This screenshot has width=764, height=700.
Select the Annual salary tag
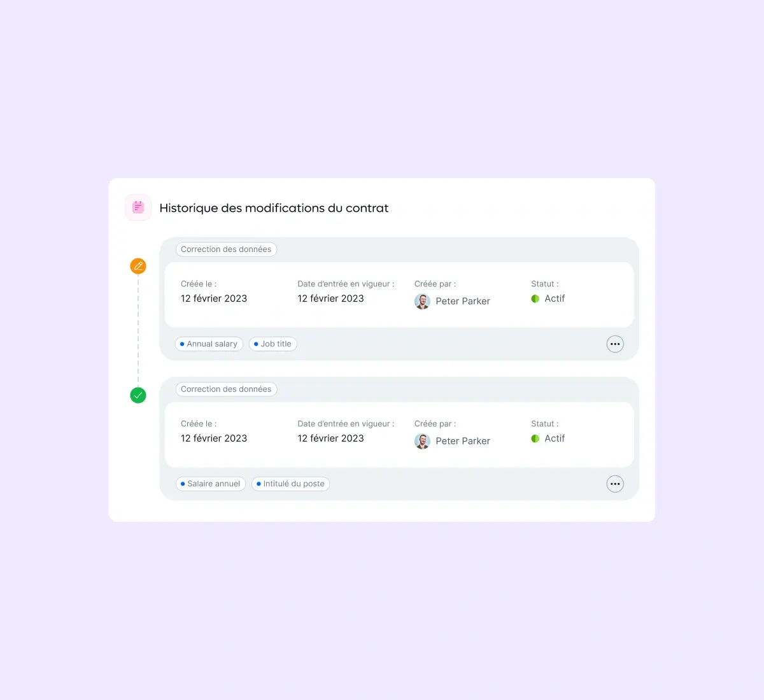209,344
